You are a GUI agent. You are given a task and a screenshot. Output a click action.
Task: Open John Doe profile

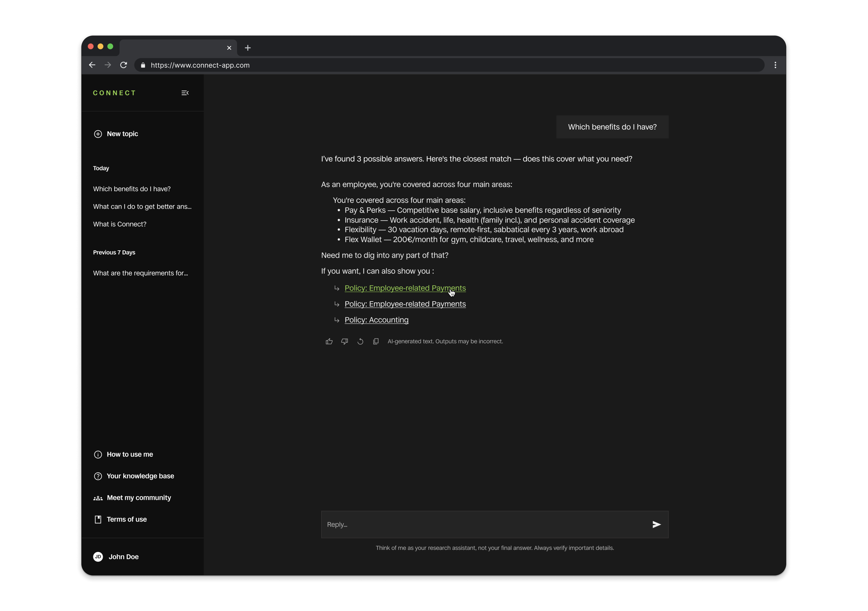(x=116, y=557)
